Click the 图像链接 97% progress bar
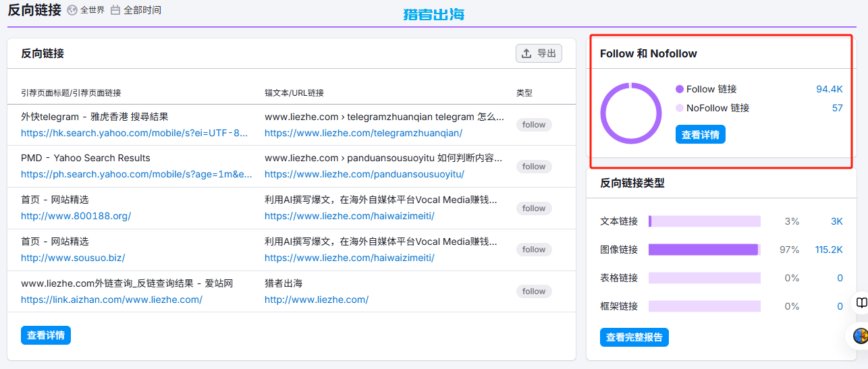 (x=704, y=250)
